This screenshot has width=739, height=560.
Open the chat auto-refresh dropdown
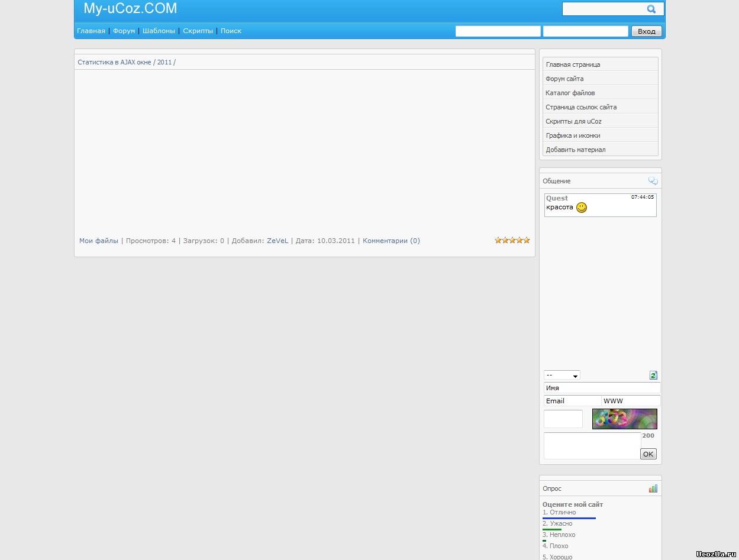[x=561, y=375]
